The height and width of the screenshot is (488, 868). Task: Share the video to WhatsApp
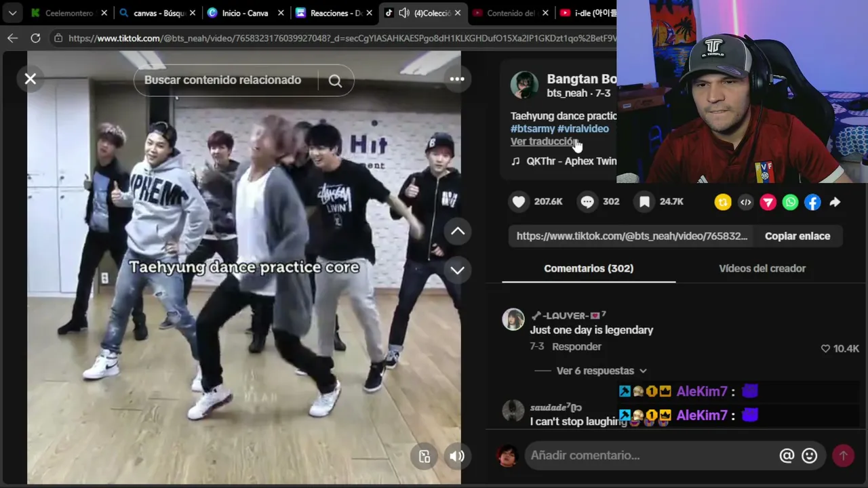[x=790, y=202]
